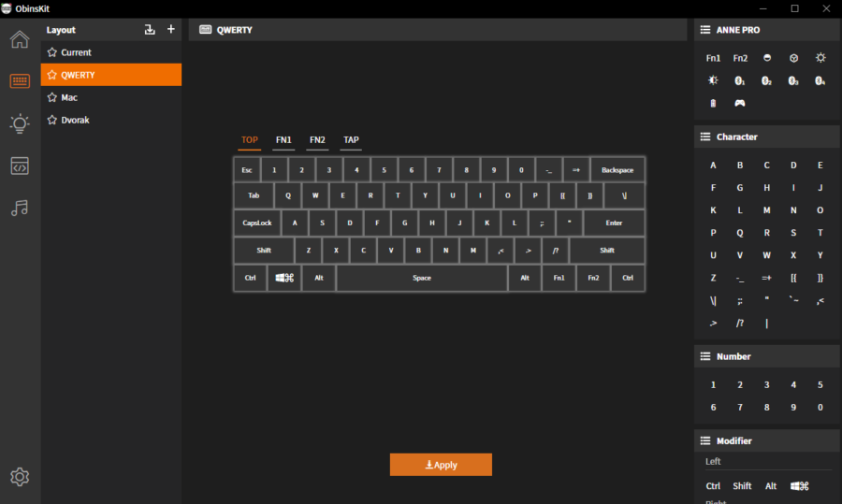Image resolution: width=842 pixels, height=504 pixels.
Task: Click the Fn1 key on keyboard layout
Action: pyautogui.click(x=559, y=278)
